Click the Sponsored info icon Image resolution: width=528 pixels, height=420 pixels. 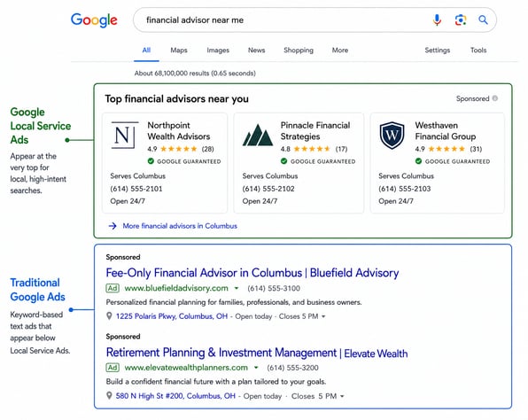click(494, 98)
